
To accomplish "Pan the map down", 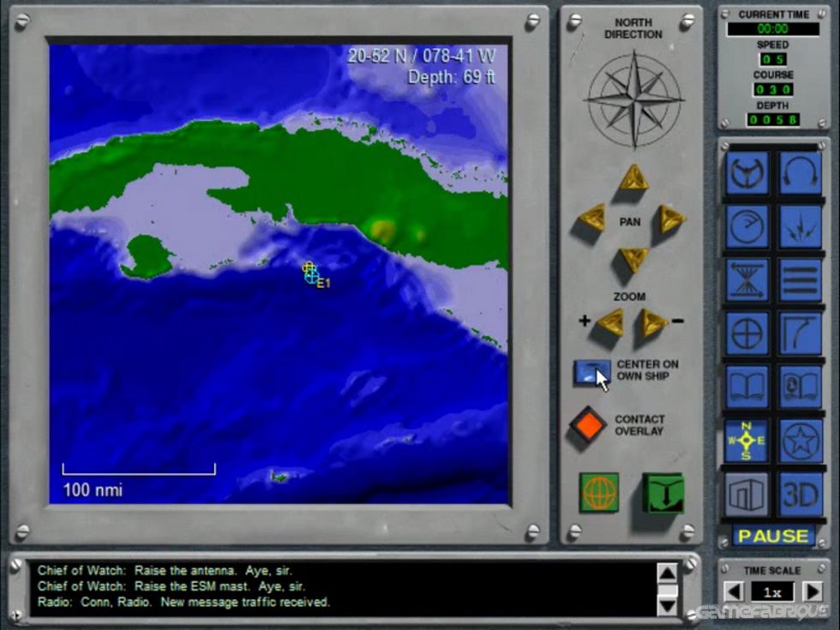I will [x=633, y=261].
